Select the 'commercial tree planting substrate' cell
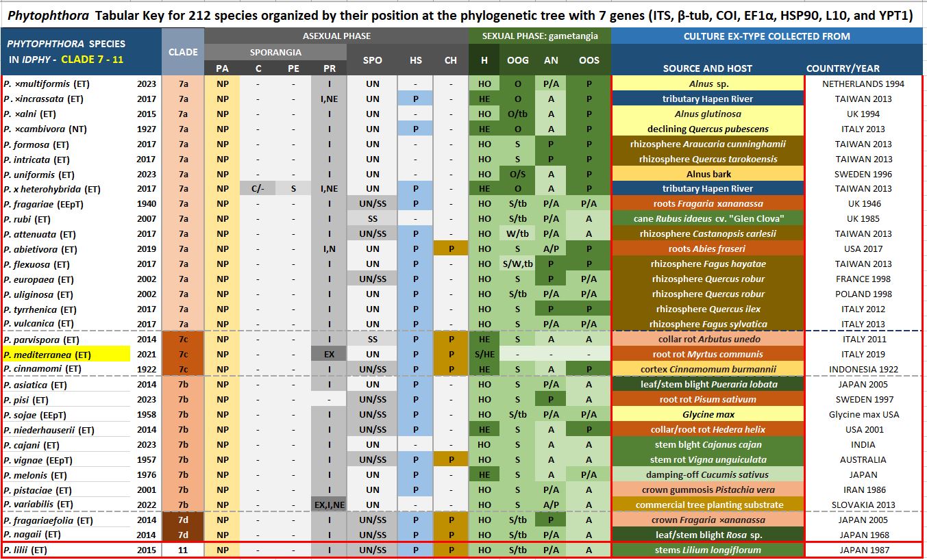Screen dimensions: 927x560 pos(707,505)
